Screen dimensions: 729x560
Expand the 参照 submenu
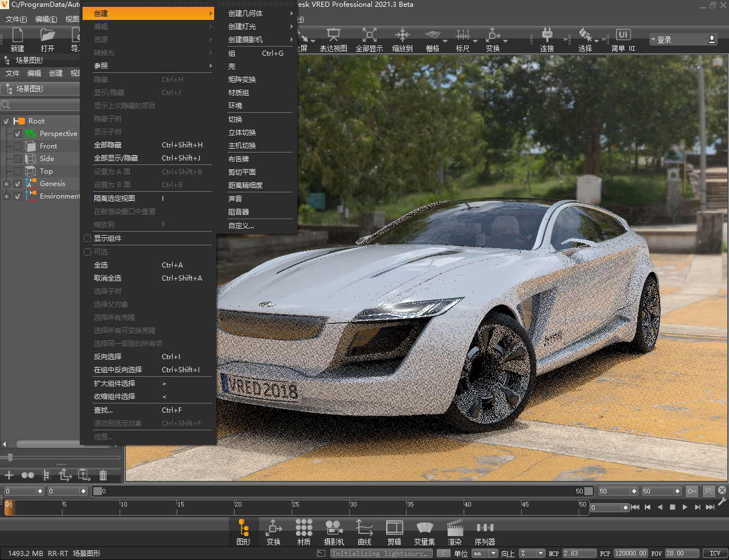(x=149, y=66)
